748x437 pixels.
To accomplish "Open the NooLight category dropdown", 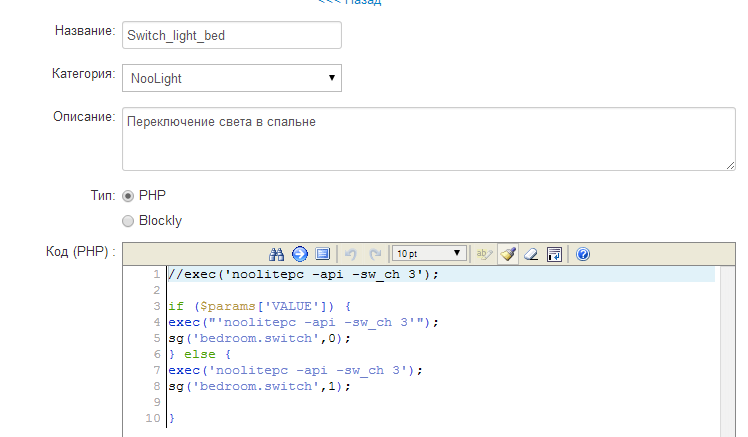I will click(x=232, y=78).
